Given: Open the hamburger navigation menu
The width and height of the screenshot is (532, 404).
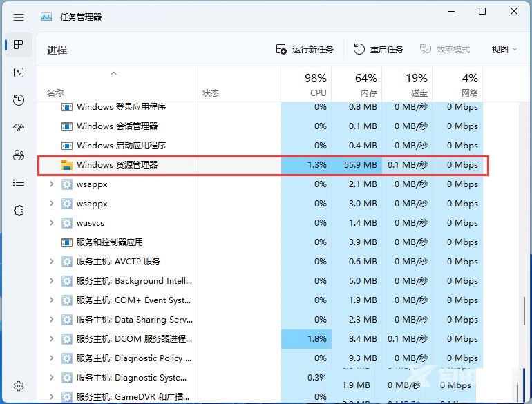Looking at the screenshot, I should [x=19, y=17].
